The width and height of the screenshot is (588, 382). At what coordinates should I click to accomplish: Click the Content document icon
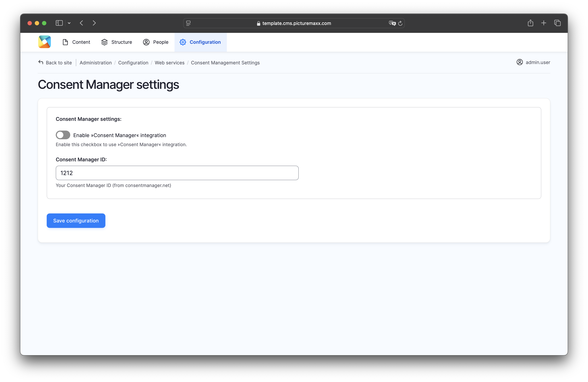(65, 42)
